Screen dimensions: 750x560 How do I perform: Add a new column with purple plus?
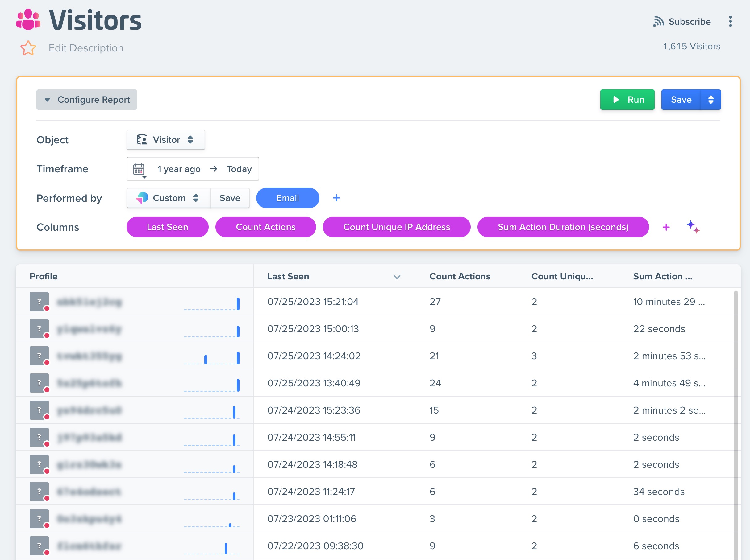(x=666, y=227)
